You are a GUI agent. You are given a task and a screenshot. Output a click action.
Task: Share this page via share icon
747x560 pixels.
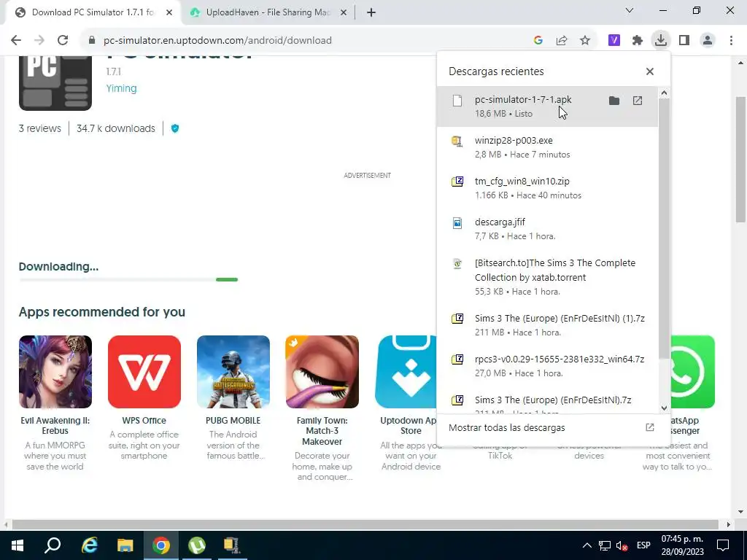pos(562,41)
